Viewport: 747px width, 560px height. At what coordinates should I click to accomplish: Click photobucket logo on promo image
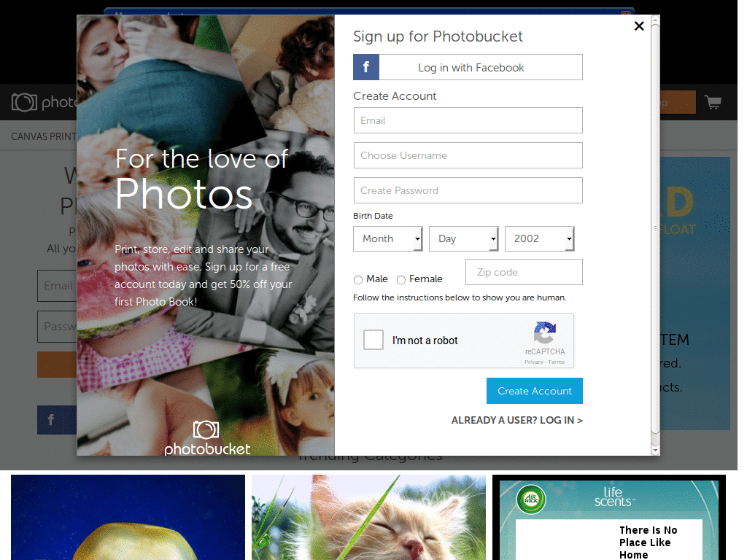pos(206,438)
